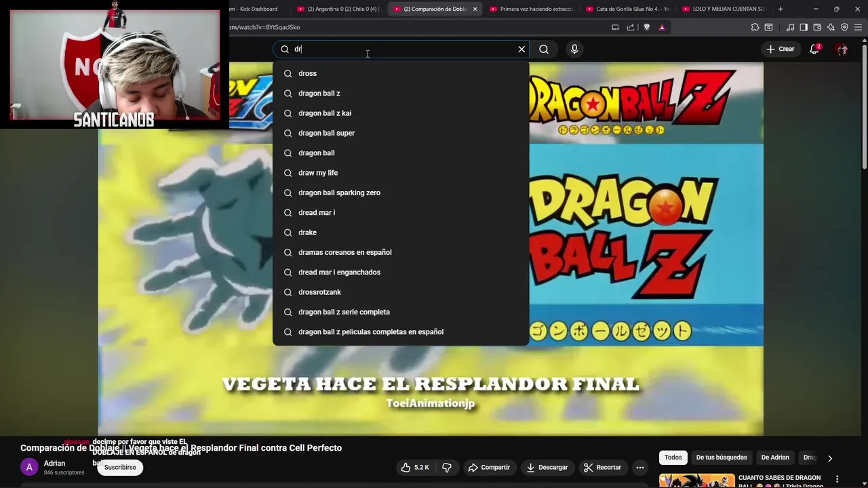868x488 pixels.
Task: Click the tab search icon beside extensions
Action: tap(768, 27)
